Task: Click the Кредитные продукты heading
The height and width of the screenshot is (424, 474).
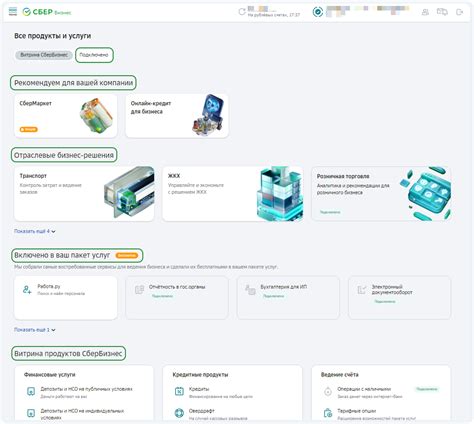Action: tap(200, 375)
